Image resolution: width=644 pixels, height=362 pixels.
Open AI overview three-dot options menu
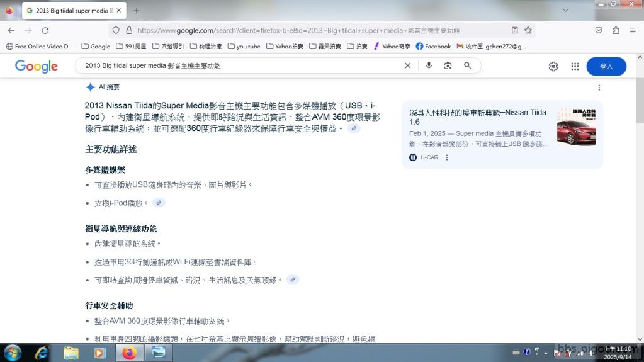click(599, 88)
